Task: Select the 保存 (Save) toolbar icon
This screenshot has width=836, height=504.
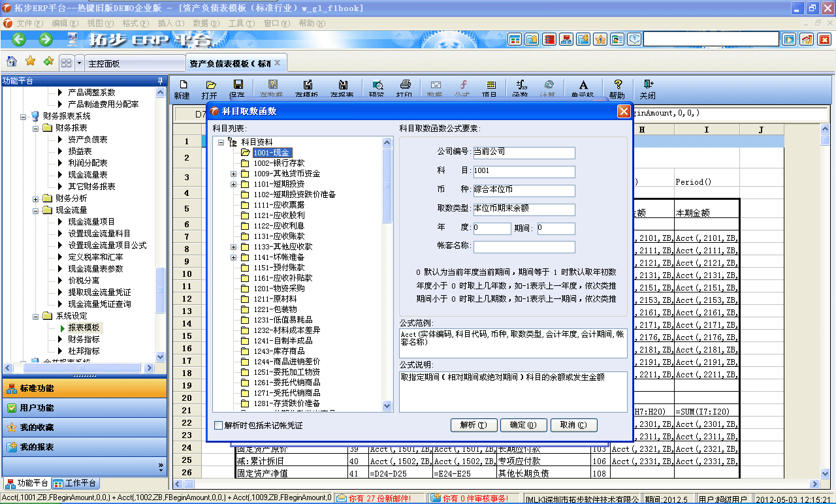Action: coord(236,87)
